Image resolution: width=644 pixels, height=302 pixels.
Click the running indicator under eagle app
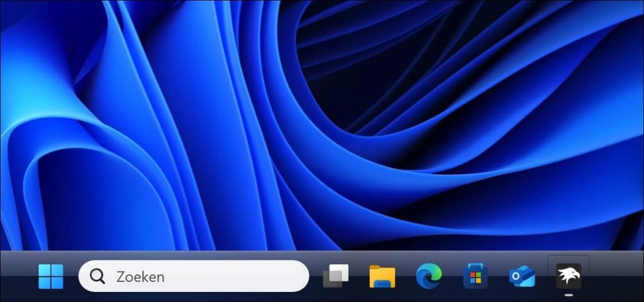pyautogui.click(x=569, y=294)
